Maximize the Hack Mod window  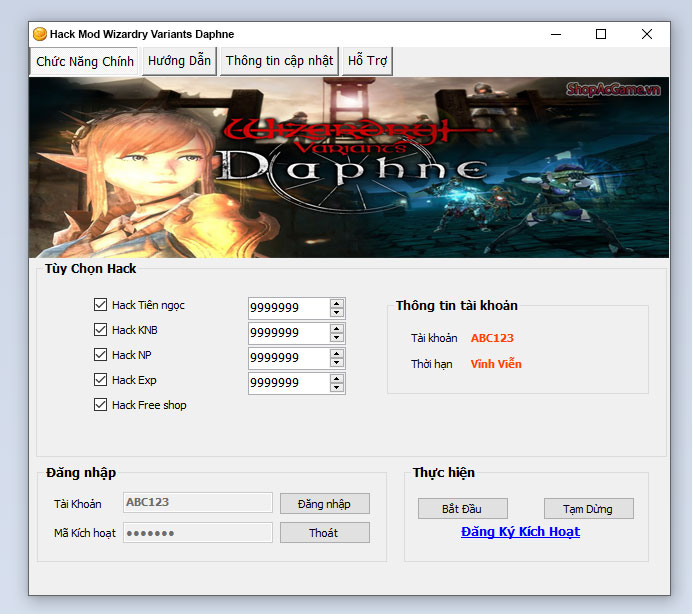(x=601, y=34)
